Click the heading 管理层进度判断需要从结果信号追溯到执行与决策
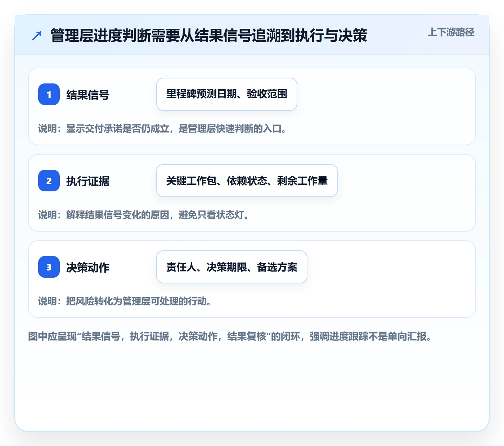The height and width of the screenshot is (446, 504). coord(209,36)
